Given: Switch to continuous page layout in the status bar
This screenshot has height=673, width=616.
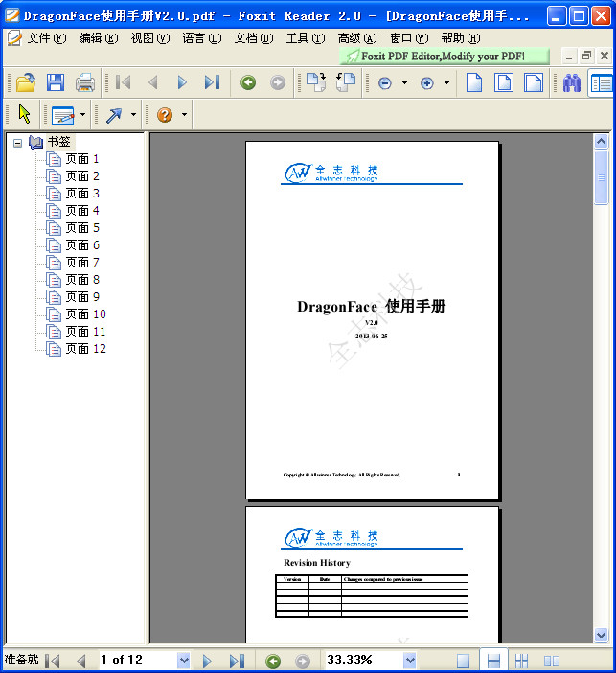Looking at the screenshot, I should tap(493, 661).
